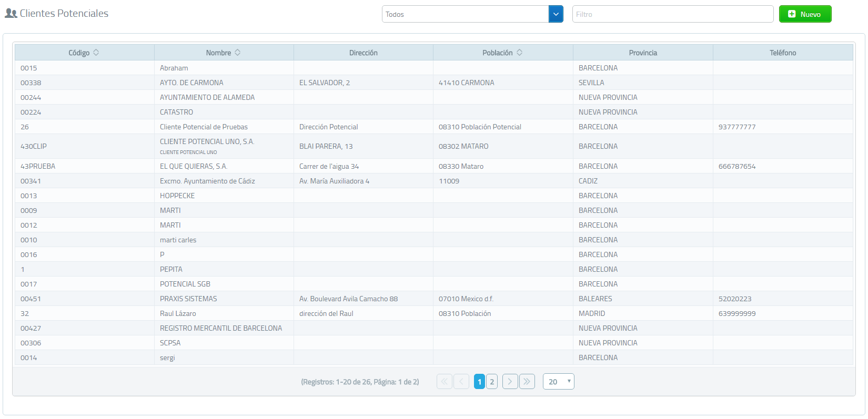
Task: Focus the Filtro search field
Action: tap(673, 14)
